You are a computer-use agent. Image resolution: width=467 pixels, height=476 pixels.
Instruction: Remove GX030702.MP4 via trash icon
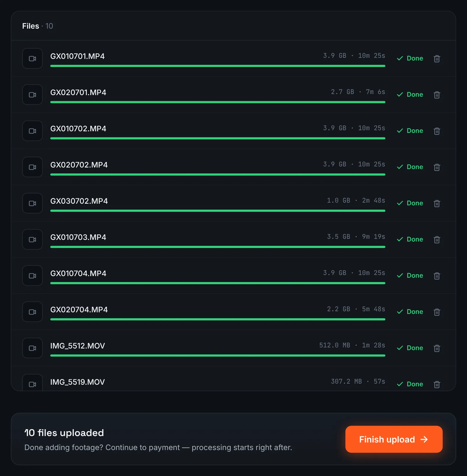(437, 203)
